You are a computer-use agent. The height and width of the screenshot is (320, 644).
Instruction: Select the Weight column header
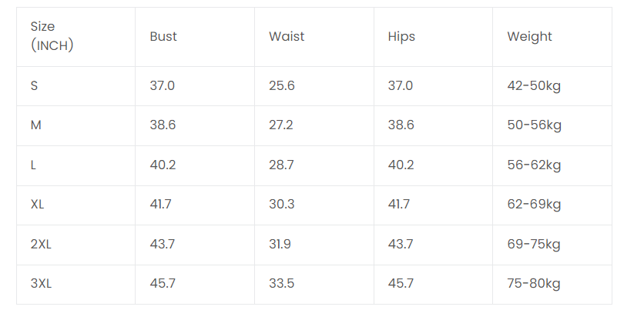(529, 36)
